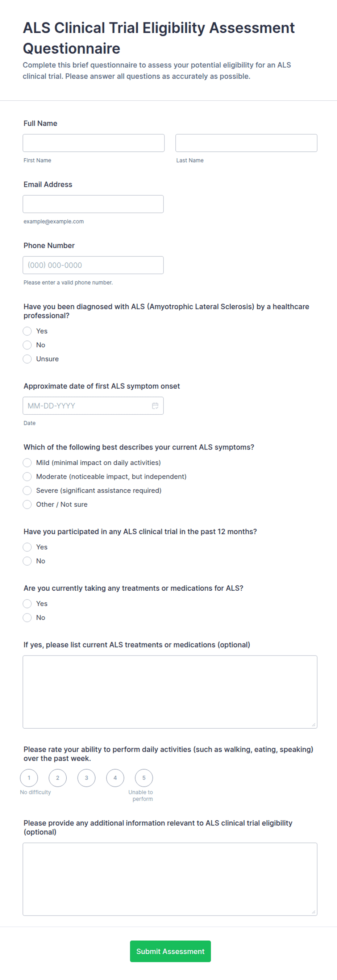The image size is (337, 980).
Task: Click the Phone Number field
Action: 93,265
